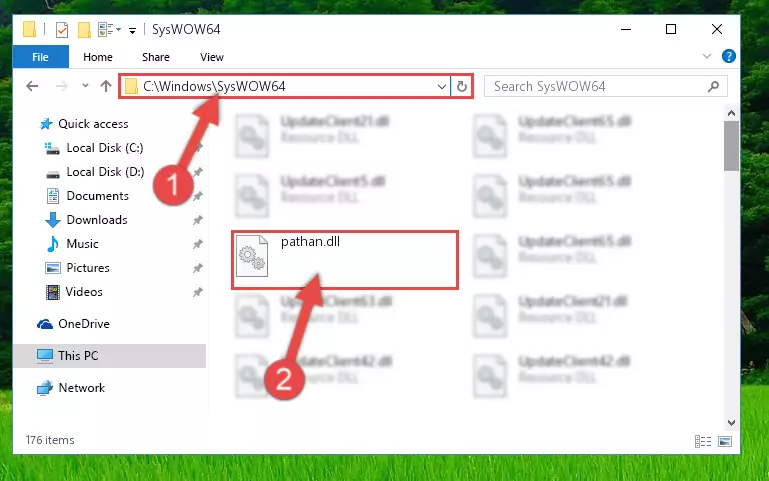Refresh the SysWOW64 folder
The height and width of the screenshot is (481, 769).
pyautogui.click(x=462, y=87)
